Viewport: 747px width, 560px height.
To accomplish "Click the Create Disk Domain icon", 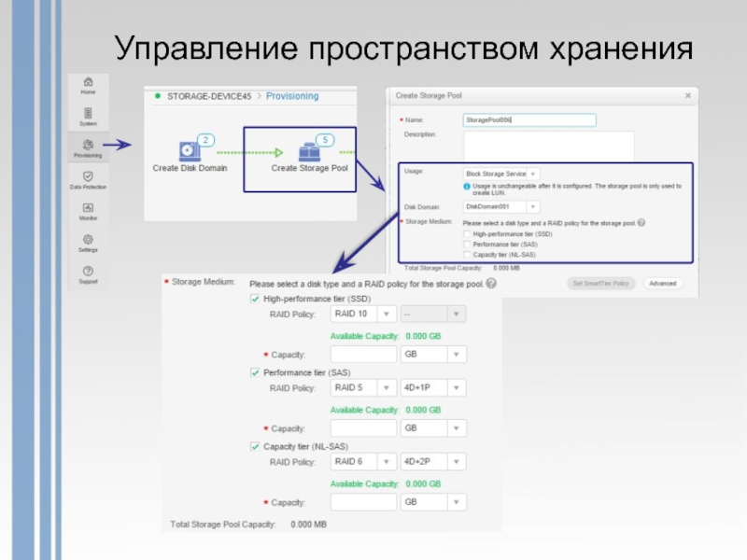I will coord(190,151).
